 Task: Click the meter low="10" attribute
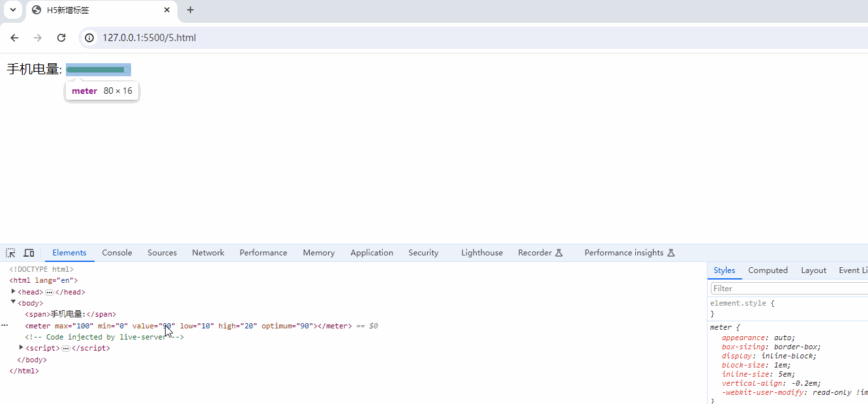pos(197,326)
